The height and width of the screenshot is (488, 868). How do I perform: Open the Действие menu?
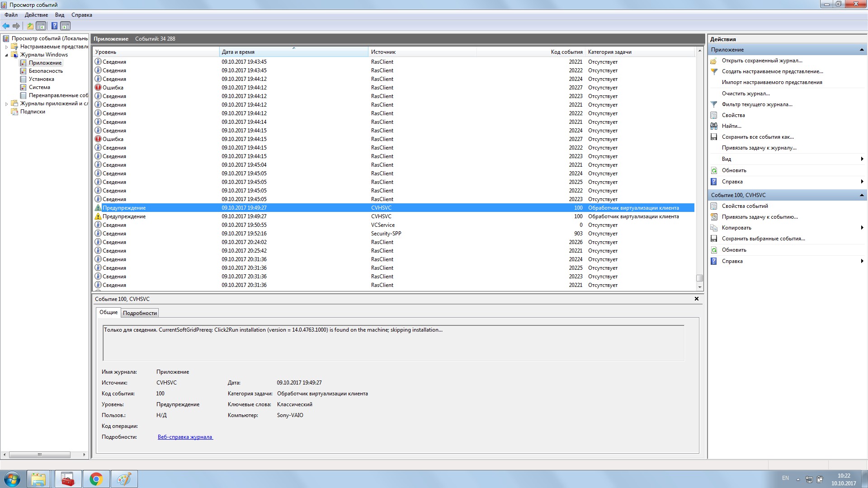tap(36, 15)
